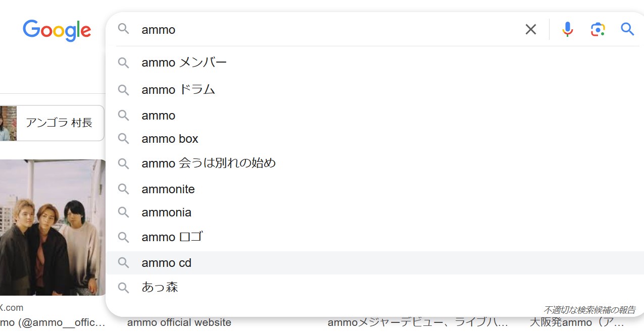The image size is (644, 335).
Task: Click the アンゴラ 村長 chip
Action: tap(52, 123)
